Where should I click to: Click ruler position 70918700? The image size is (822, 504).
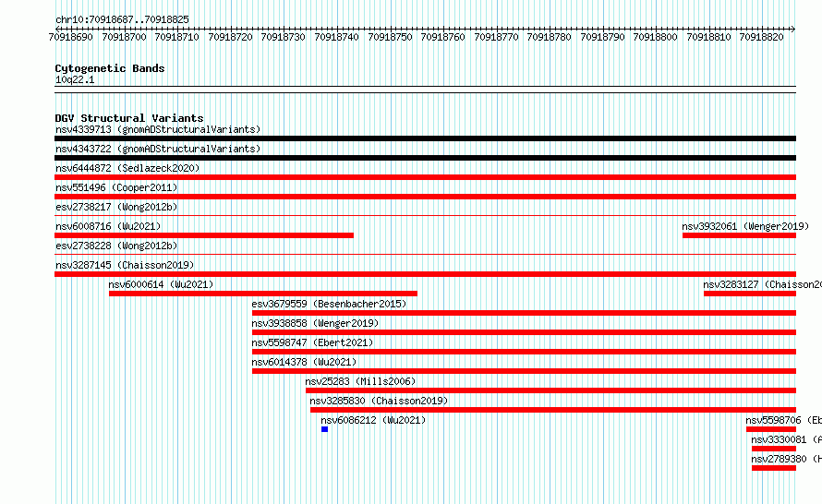(124, 37)
